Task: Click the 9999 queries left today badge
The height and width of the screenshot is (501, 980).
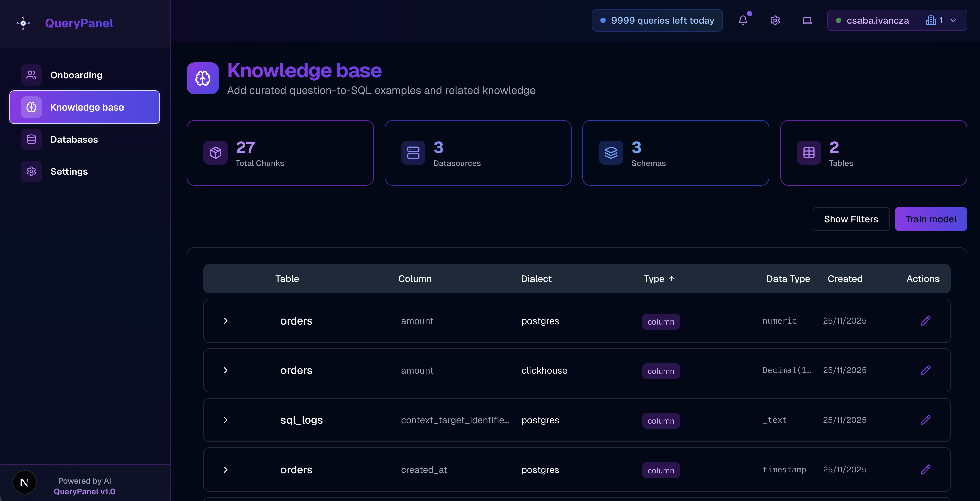Action: [x=657, y=20]
